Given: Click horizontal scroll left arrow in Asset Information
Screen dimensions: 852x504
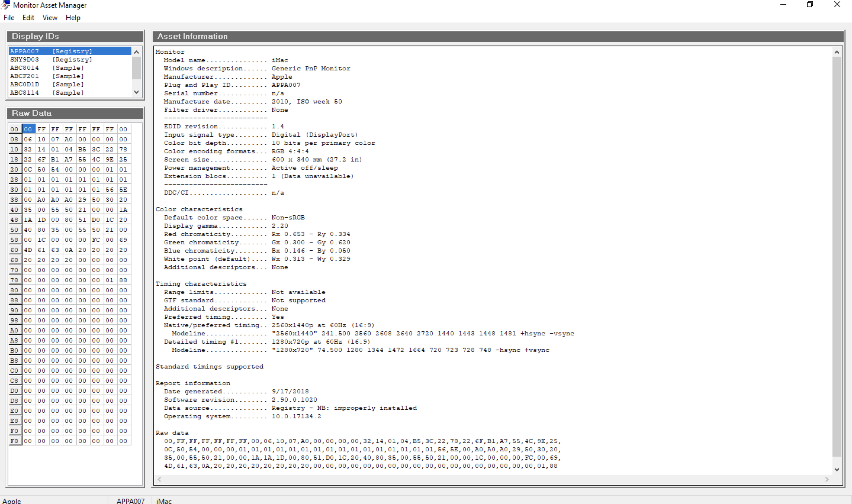Looking at the screenshot, I should pyautogui.click(x=159, y=479).
